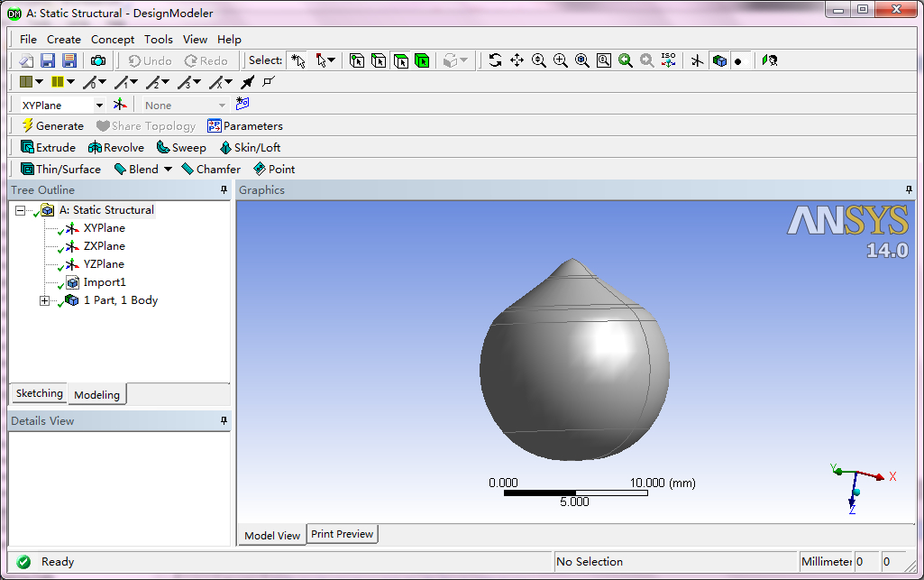Open the single edges '1' dropdown
Screen dimensions: 924x580
click(133, 82)
